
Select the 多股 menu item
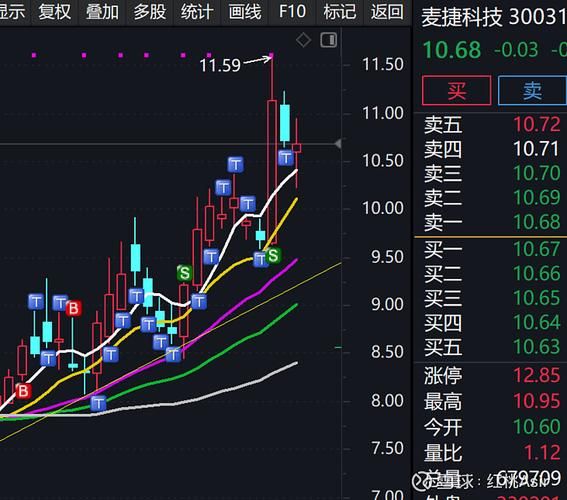point(150,12)
